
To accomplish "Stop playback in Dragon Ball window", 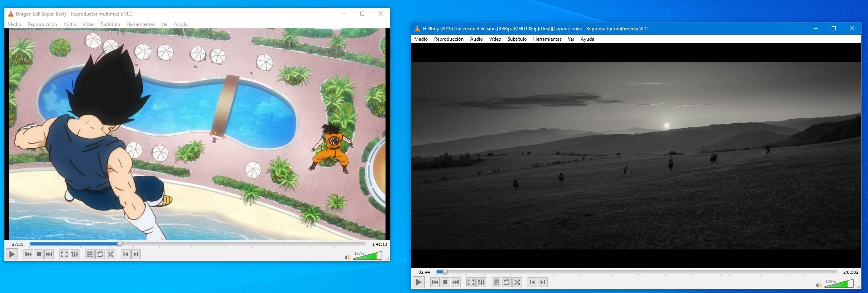I will (39, 254).
